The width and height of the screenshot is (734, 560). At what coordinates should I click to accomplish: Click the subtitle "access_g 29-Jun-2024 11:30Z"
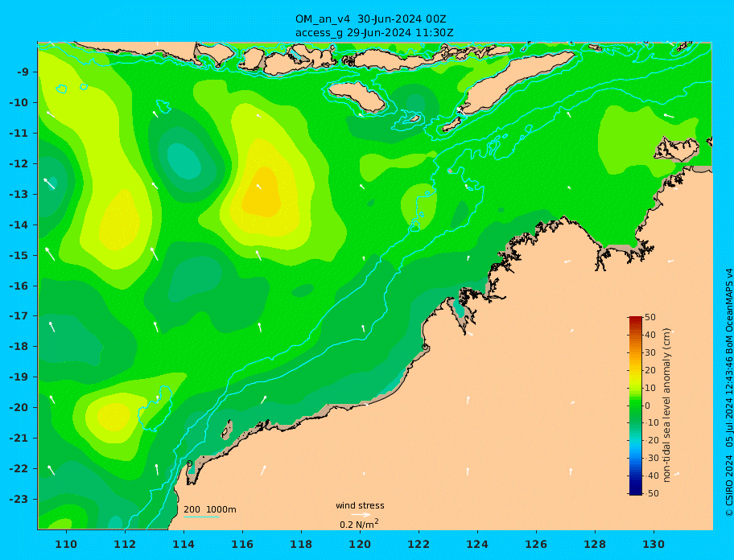[x=374, y=33]
